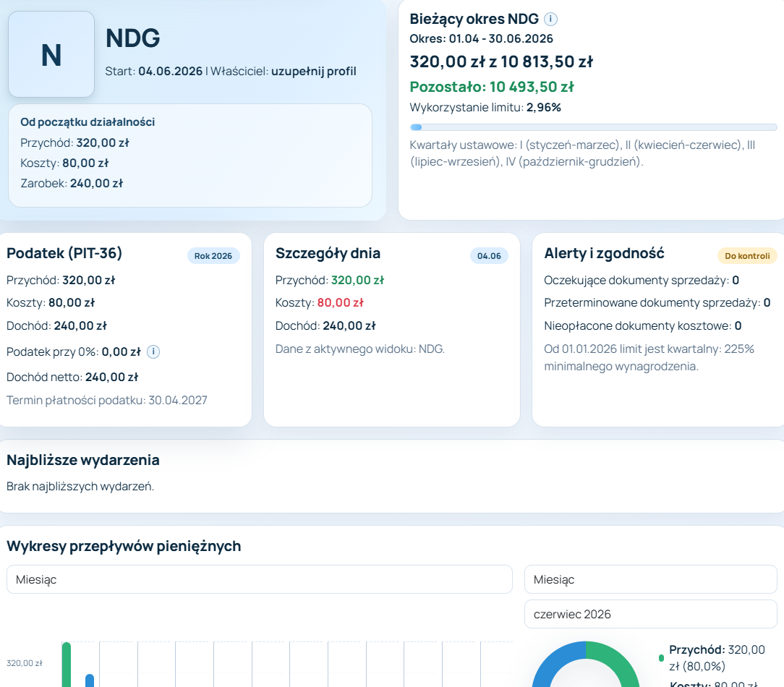Click 'Termin płatności podatku: 30.04.2027' text

pos(106,400)
